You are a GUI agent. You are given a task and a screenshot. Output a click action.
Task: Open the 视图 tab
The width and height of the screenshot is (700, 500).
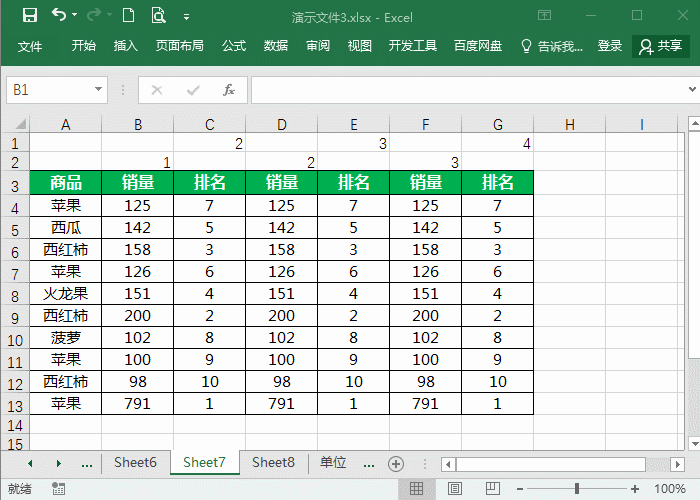[359, 46]
